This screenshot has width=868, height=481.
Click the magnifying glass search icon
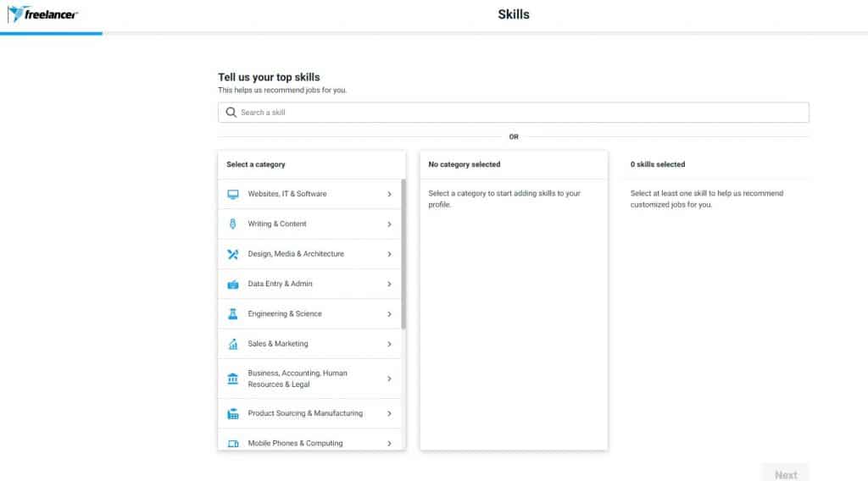[x=231, y=113]
